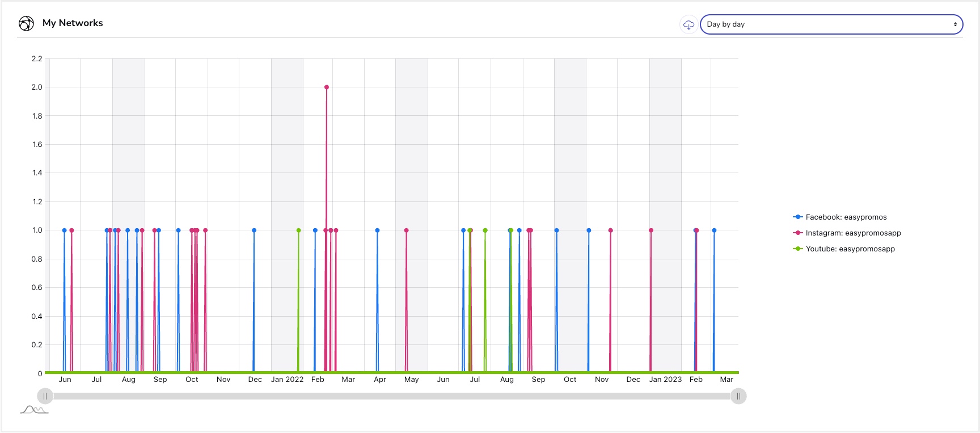
Task: Click the mini chart preview icon under the slider
Action: pyautogui.click(x=35, y=410)
